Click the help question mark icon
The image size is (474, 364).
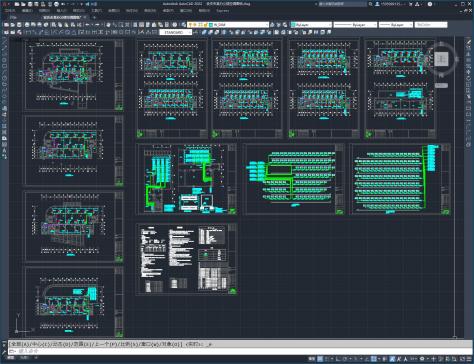(x=430, y=4)
